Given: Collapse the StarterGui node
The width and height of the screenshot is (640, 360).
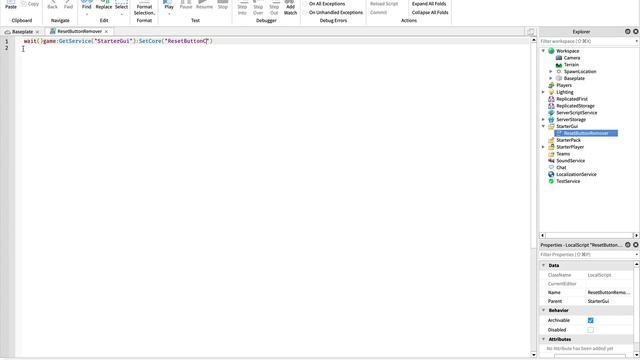Looking at the screenshot, I should [x=543, y=127].
